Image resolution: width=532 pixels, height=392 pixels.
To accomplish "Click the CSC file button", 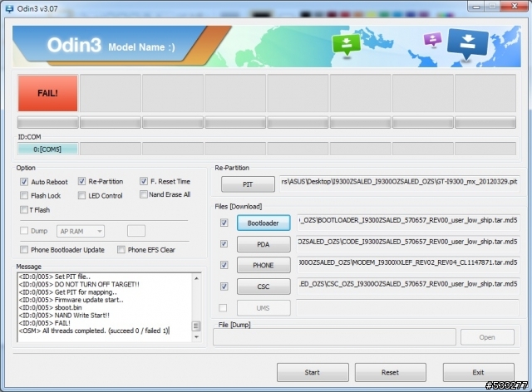I will tap(264, 287).
